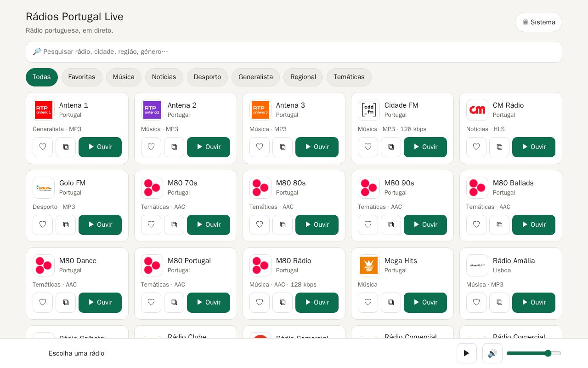The image size is (588, 368).
Task: Copy the M80 Rádio stream link
Action: coord(283,303)
